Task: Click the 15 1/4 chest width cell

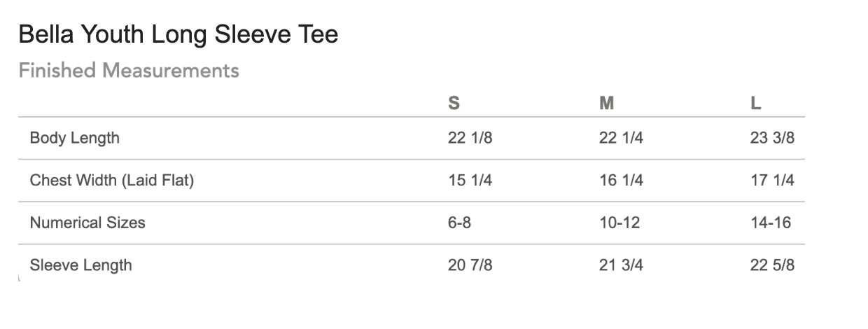Action: point(470,181)
